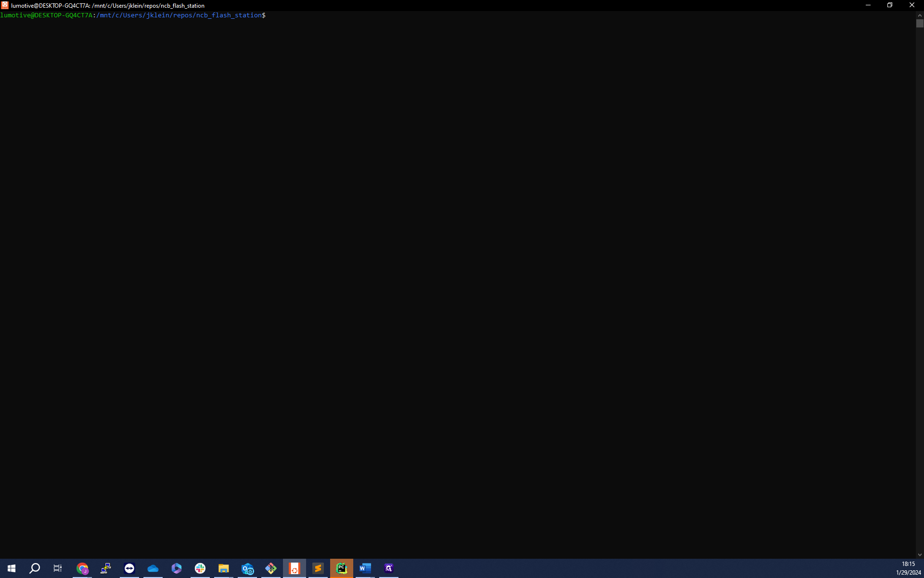Image resolution: width=924 pixels, height=578 pixels.
Task: Open the purple Q app in the taskbar
Action: click(389, 568)
